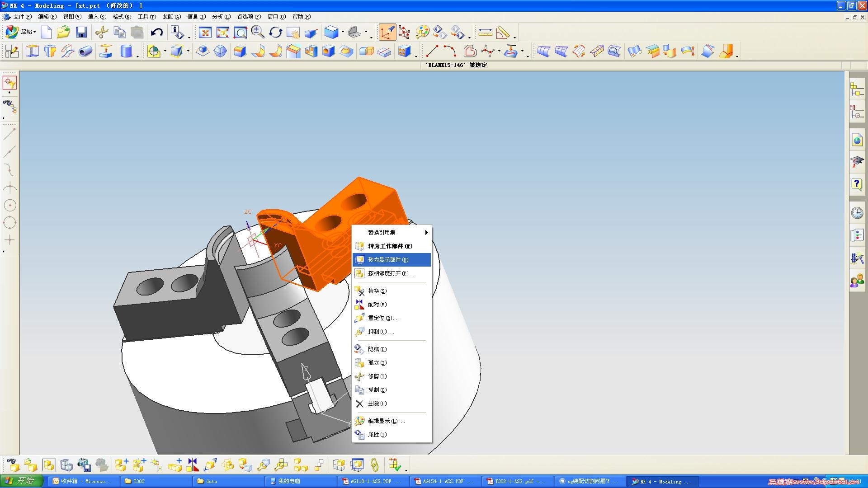Viewport: 868px width, 488px height.
Task: Click the Rotate view icon
Action: (275, 33)
